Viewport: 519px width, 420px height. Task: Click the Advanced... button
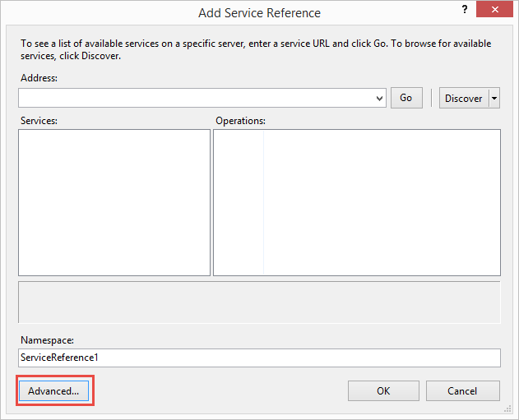pyautogui.click(x=54, y=391)
